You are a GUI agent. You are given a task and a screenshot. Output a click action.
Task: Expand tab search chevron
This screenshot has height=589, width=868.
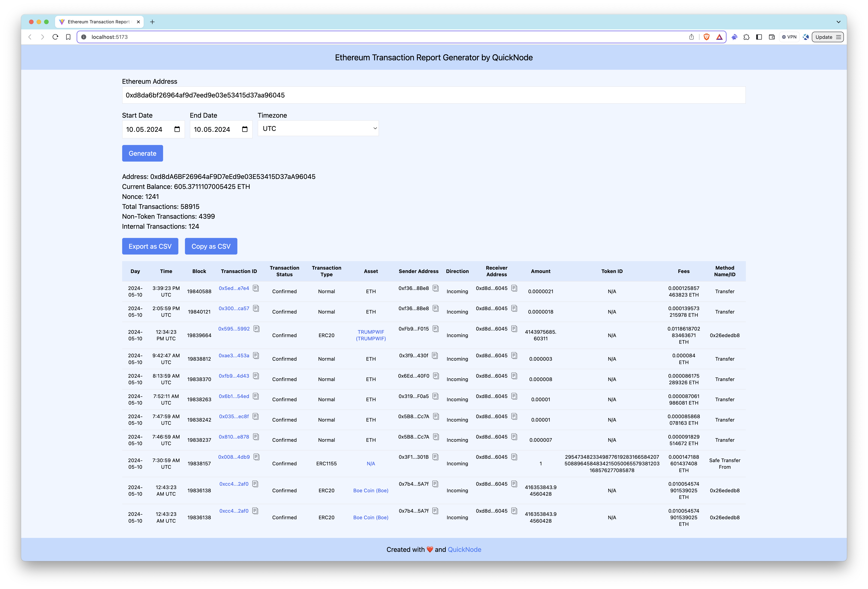[838, 22]
